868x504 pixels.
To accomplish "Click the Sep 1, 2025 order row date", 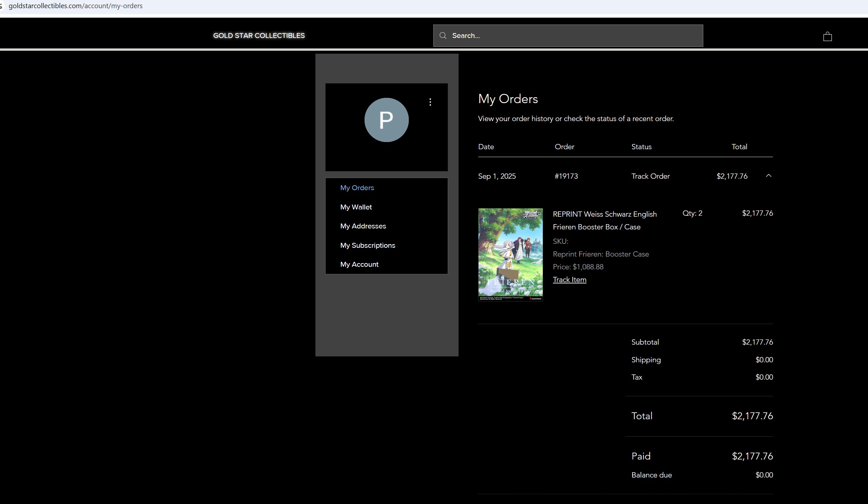I will coord(497,176).
